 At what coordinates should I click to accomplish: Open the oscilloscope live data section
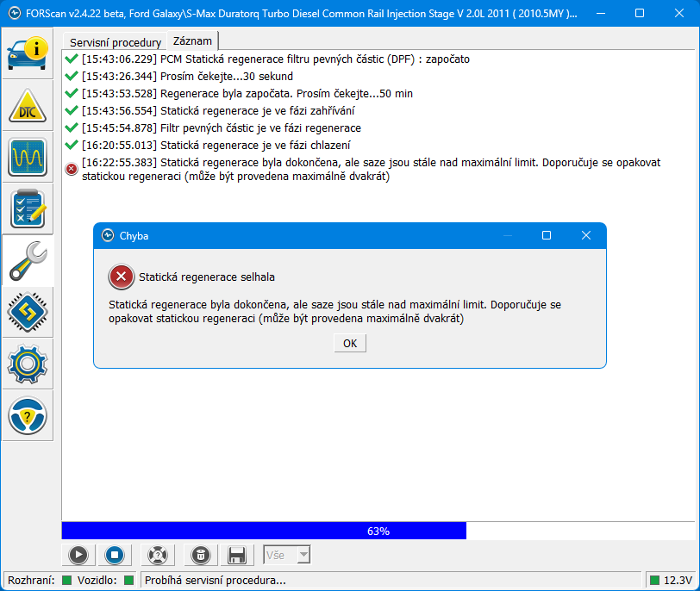pyautogui.click(x=28, y=157)
